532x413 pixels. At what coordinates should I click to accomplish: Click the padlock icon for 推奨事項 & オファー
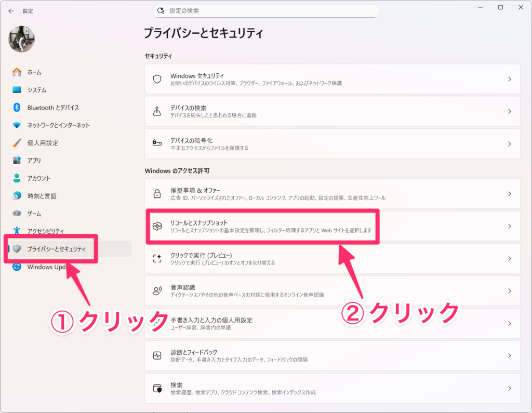157,194
